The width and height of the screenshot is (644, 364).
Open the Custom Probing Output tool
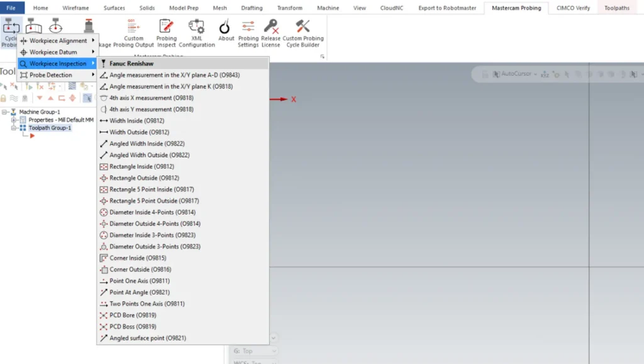(133, 33)
